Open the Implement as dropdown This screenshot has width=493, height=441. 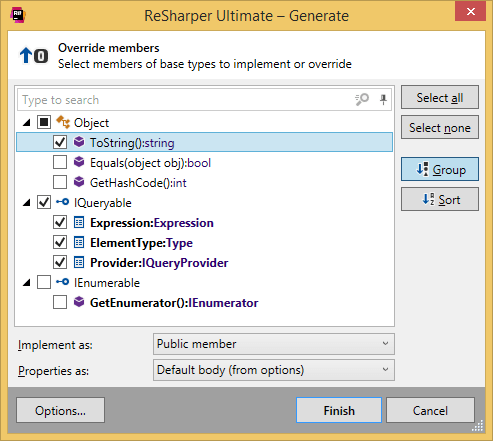[x=274, y=344]
